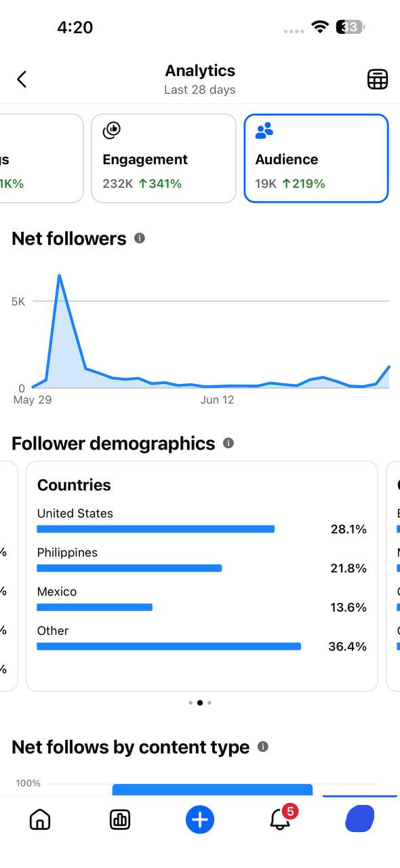
Task: Tap the Philippines percentage bar
Action: pyautogui.click(x=129, y=568)
